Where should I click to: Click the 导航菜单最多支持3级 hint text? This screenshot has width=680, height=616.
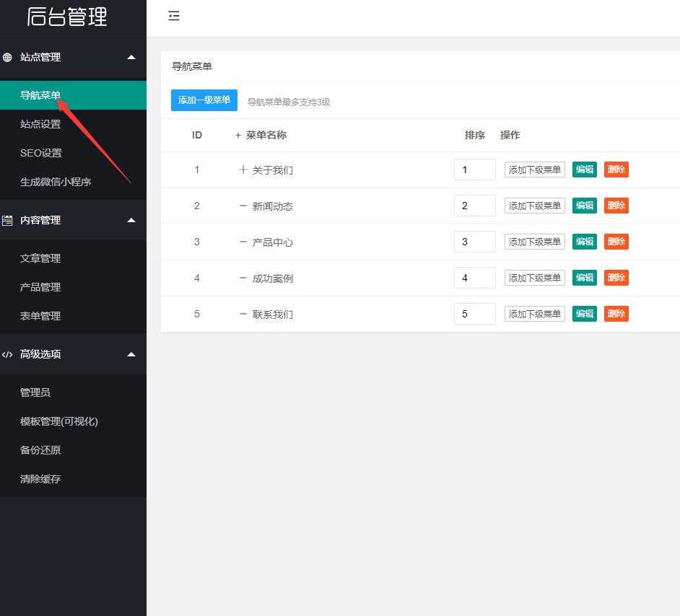click(289, 102)
